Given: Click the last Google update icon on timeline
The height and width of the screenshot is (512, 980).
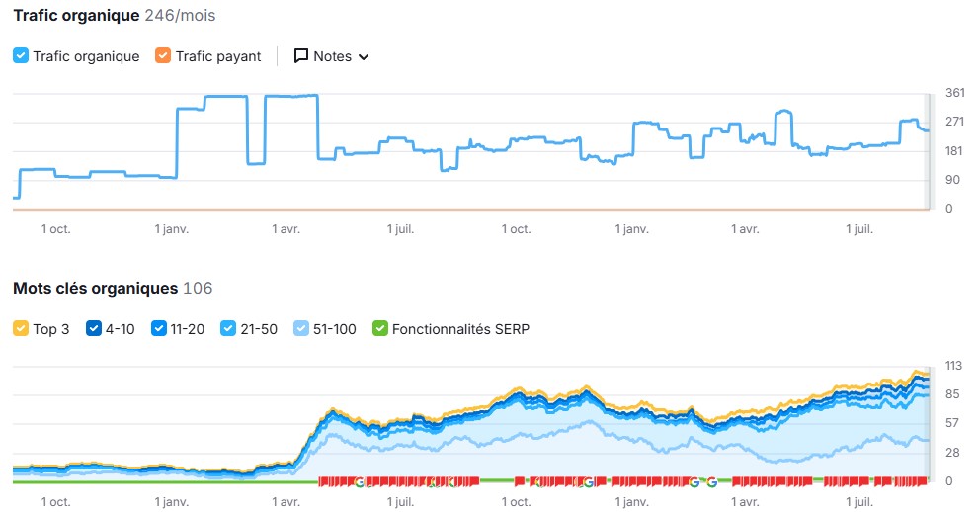Looking at the screenshot, I should tap(711, 482).
